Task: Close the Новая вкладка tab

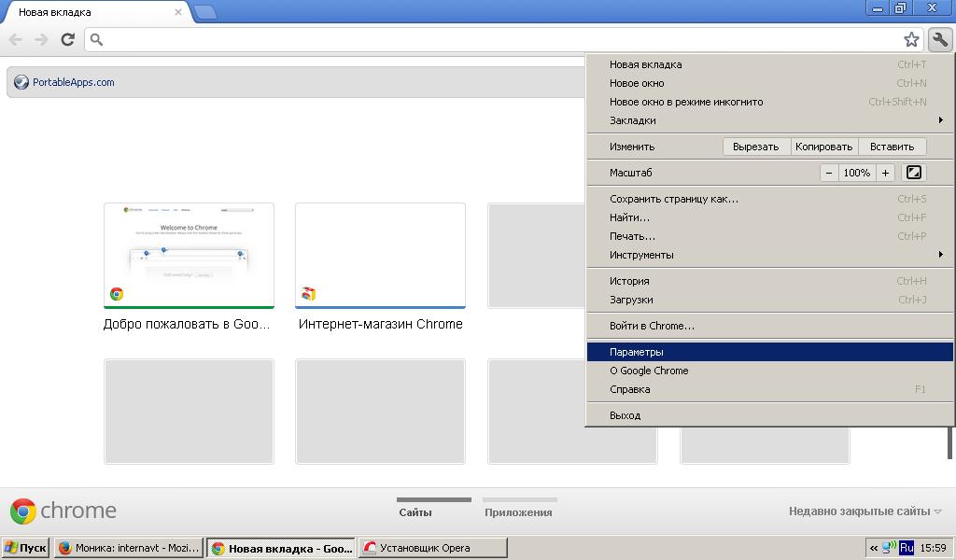Action: coord(178,11)
